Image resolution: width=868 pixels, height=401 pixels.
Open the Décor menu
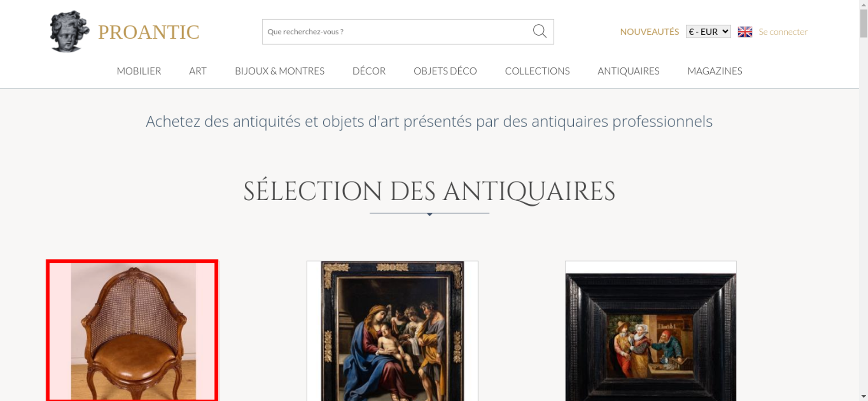pyautogui.click(x=369, y=71)
